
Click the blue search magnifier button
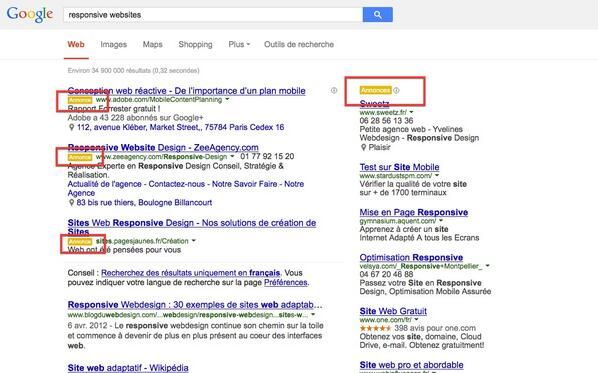pyautogui.click(x=378, y=14)
